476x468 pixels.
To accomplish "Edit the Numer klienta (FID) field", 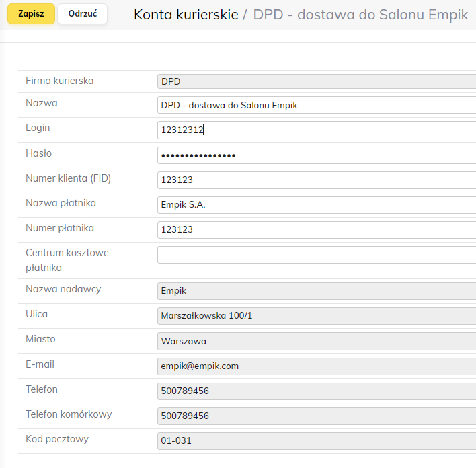I will pos(316,180).
